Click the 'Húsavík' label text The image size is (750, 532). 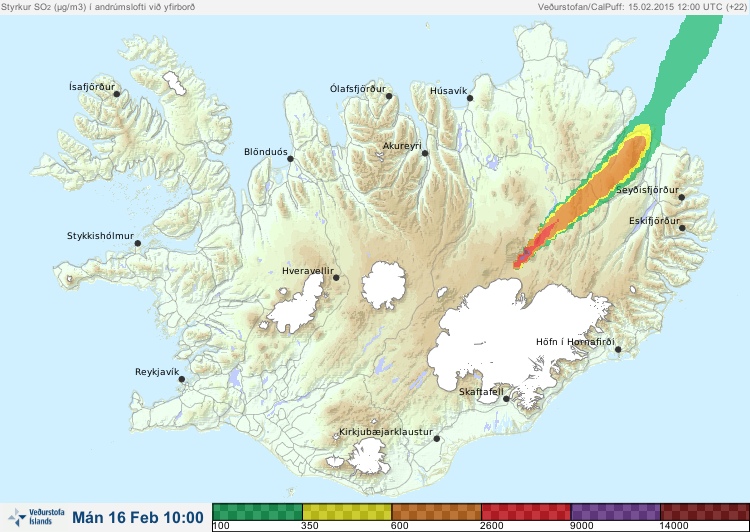pyautogui.click(x=449, y=91)
